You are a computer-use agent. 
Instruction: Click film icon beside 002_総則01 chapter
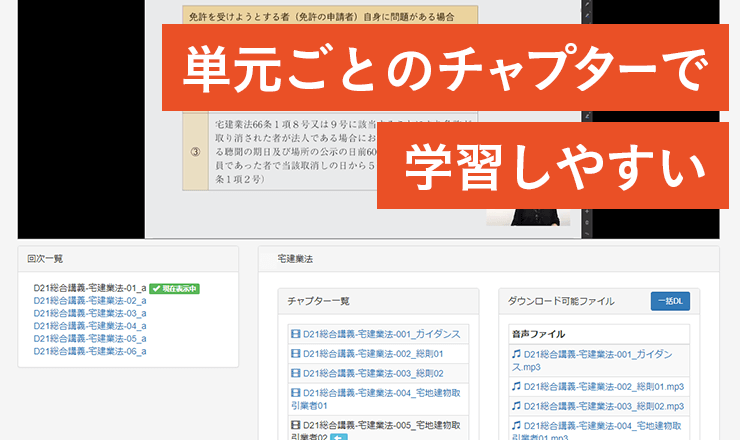point(295,354)
